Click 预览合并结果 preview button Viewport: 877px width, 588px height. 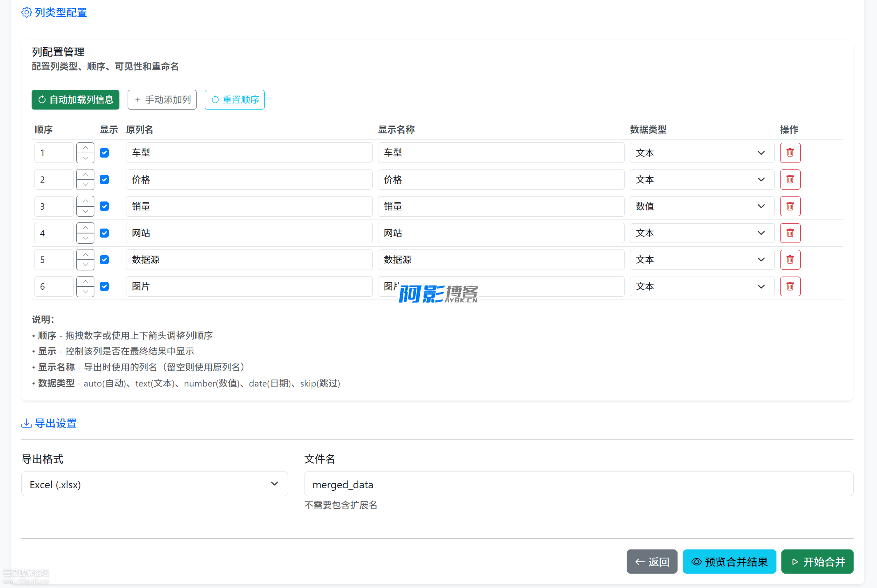tap(729, 561)
